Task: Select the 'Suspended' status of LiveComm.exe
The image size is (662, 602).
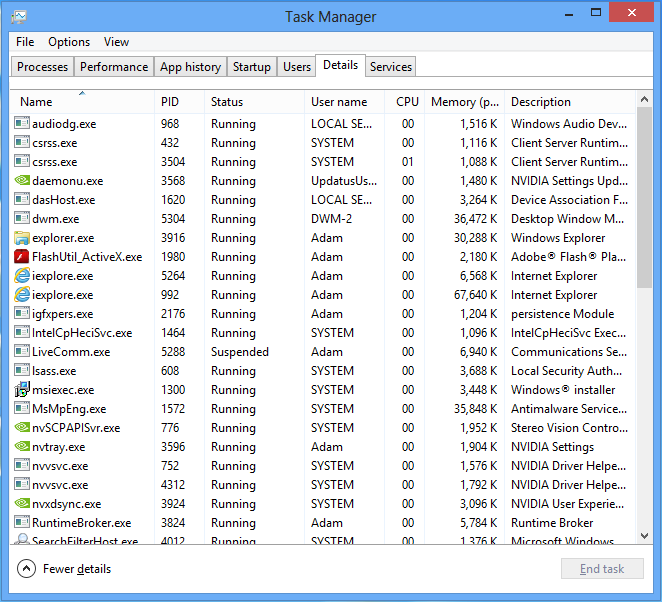Action: (x=239, y=352)
